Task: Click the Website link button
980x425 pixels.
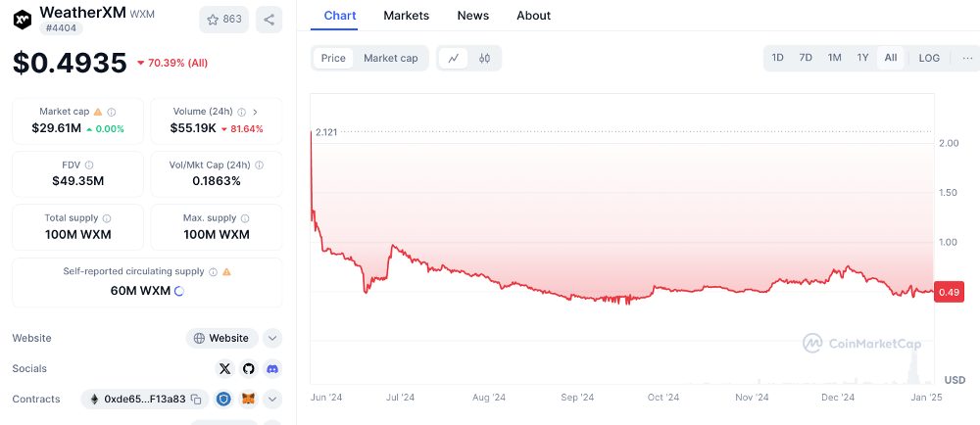Action: (x=221, y=338)
